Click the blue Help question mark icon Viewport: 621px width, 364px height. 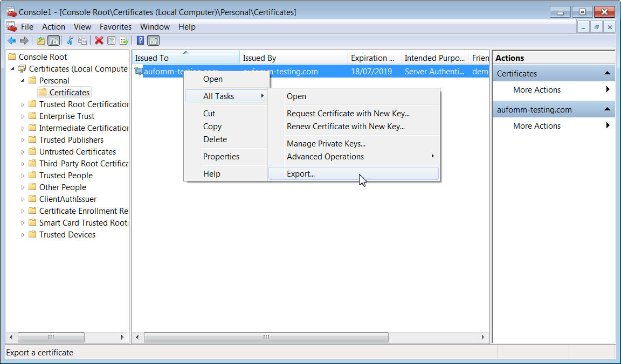pos(140,40)
